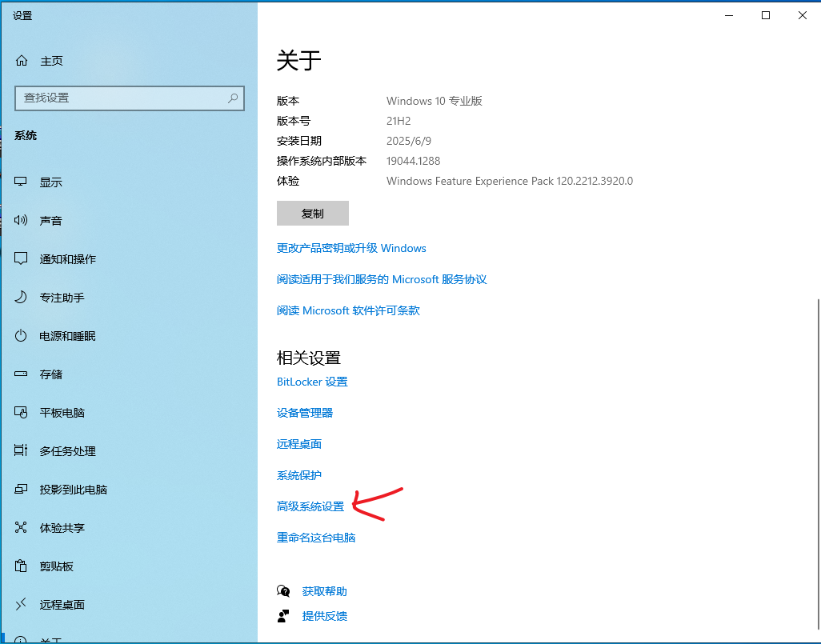Click the right-side vertical scrollbar thumb
Screen dimensions: 821x644
point(818,465)
